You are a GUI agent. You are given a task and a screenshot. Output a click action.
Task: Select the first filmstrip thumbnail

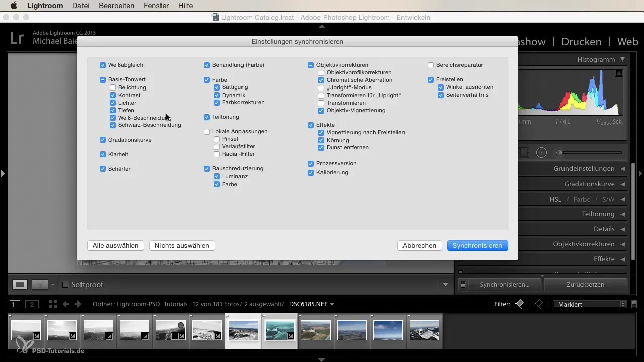click(26, 331)
